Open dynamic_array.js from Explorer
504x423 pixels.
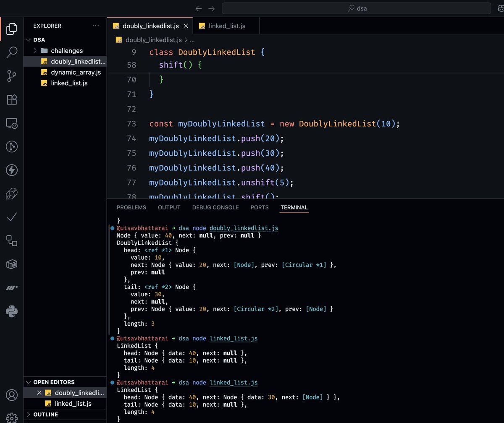point(65,72)
